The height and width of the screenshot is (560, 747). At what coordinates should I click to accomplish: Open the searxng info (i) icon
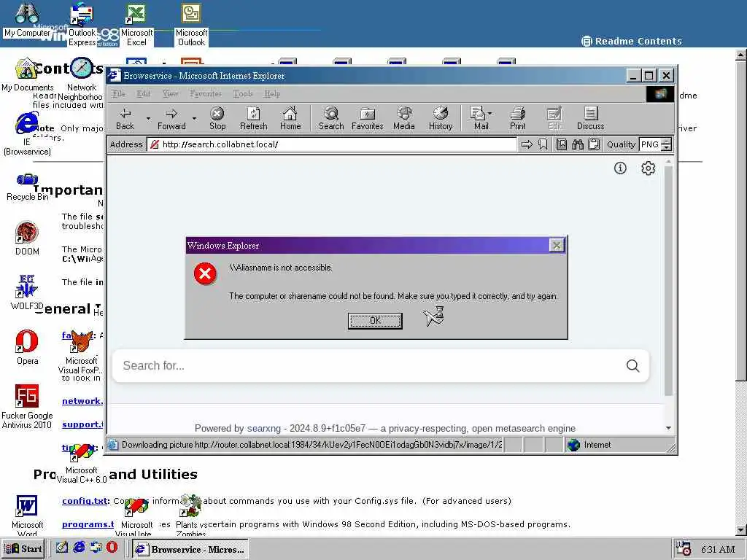(x=620, y=168)
